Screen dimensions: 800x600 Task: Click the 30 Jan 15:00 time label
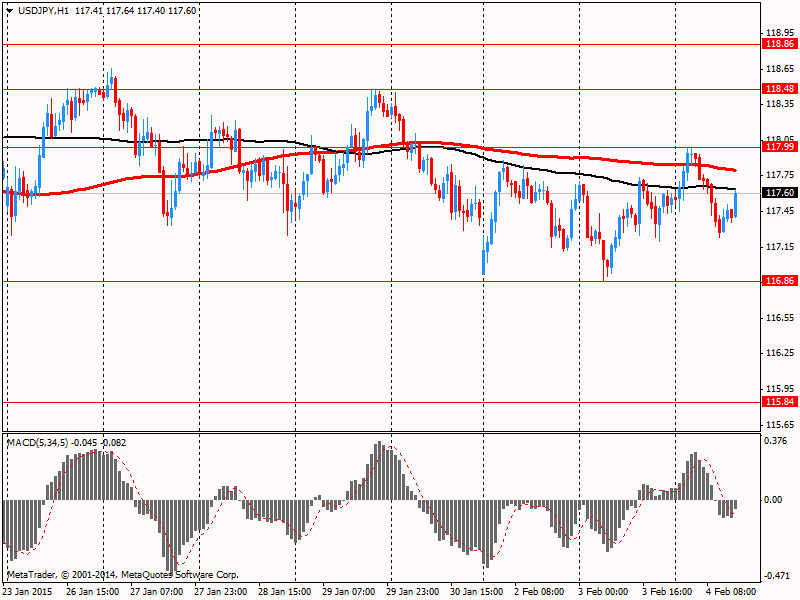pyautogui.click(x=476, y=591)
